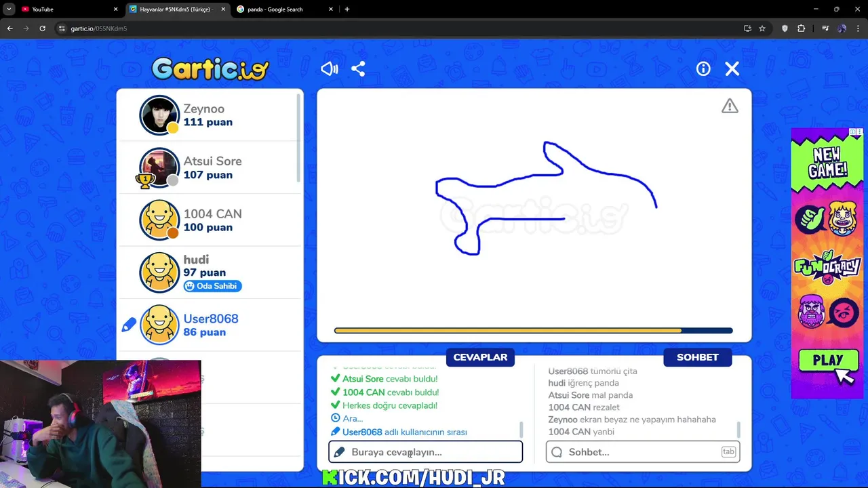
Task: Click the Oda Sahibi room-owner badge
Action: (x=212, y=286)
